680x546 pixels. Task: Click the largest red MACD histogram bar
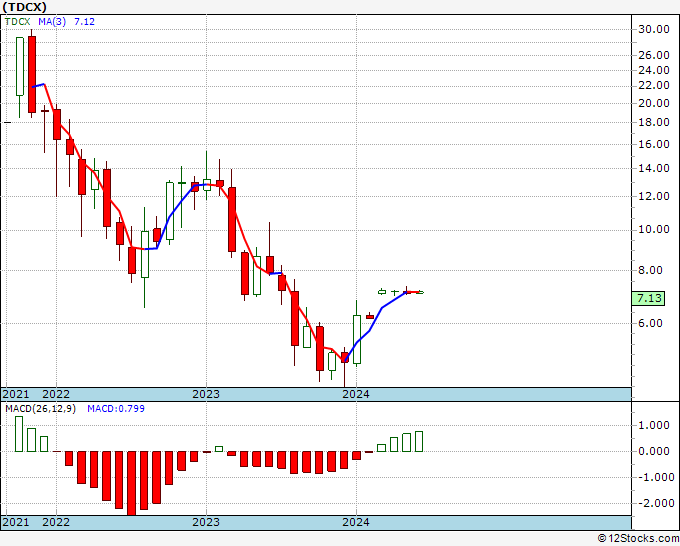tap(131, 483)
